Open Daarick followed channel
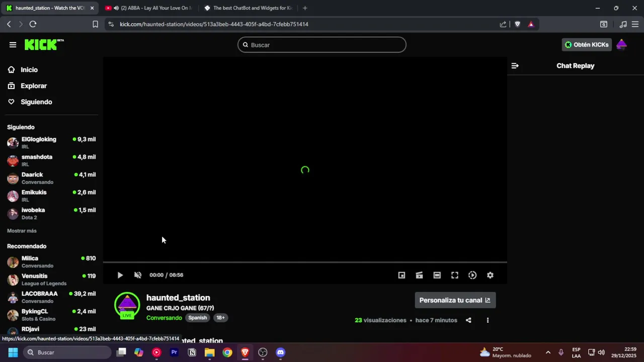 pyautogui.click(x=51, y=178)
